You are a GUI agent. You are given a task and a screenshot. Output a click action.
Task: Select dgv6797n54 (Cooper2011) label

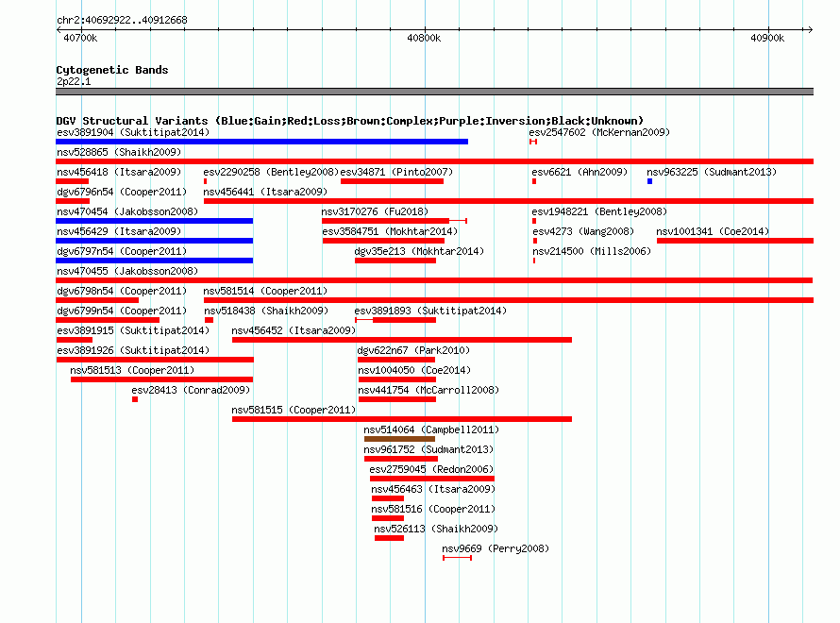[x=122, y=251]
